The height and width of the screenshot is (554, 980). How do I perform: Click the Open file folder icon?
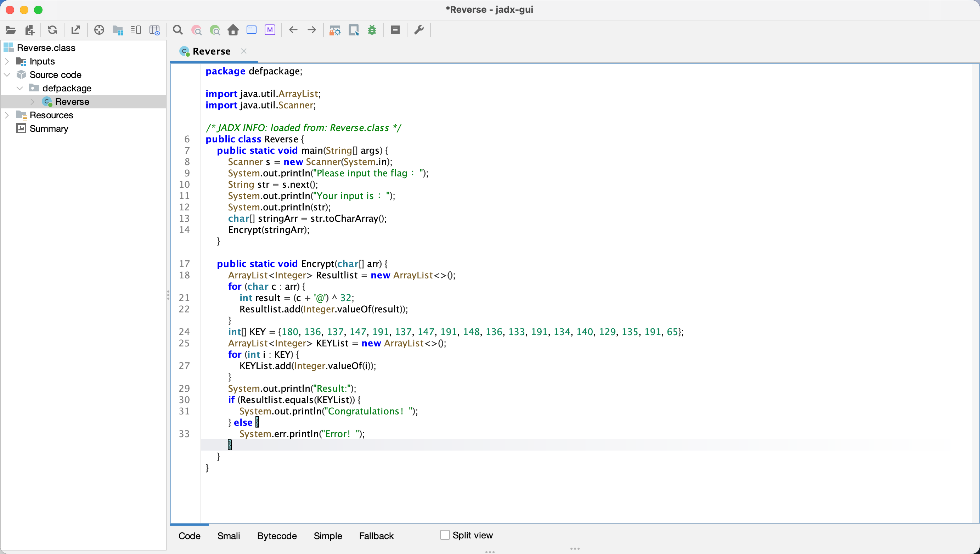[11, 30]
